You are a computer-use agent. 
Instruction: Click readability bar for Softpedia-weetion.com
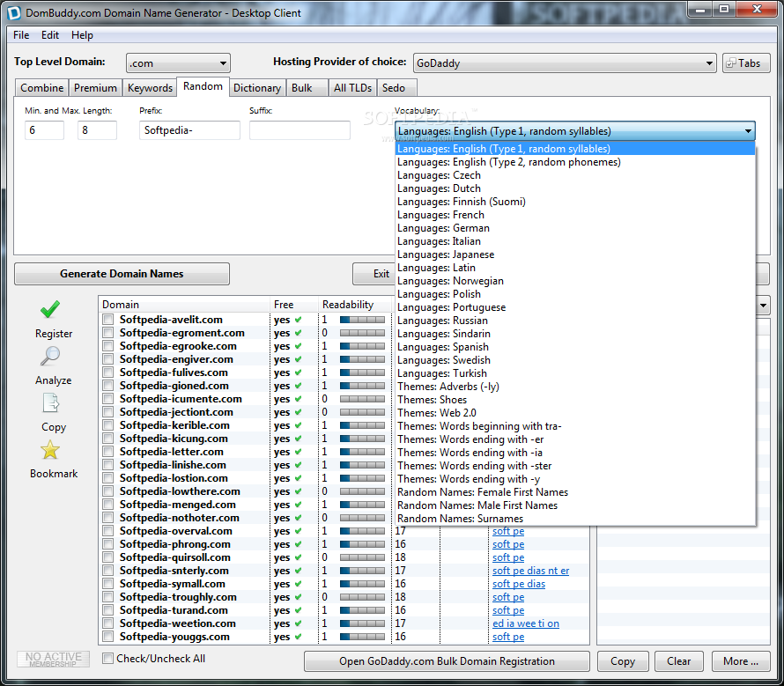[363, 623]
